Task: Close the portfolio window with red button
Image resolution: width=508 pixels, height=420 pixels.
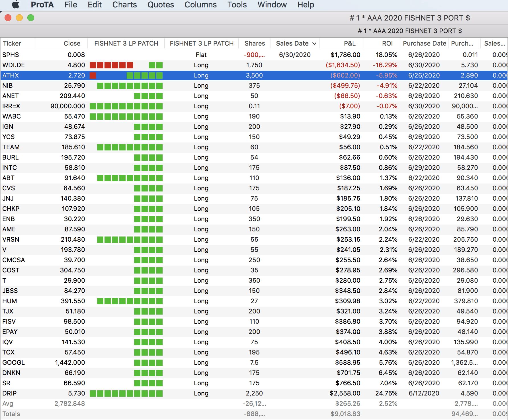Action: pyautogui.click(x=8, y=18)
